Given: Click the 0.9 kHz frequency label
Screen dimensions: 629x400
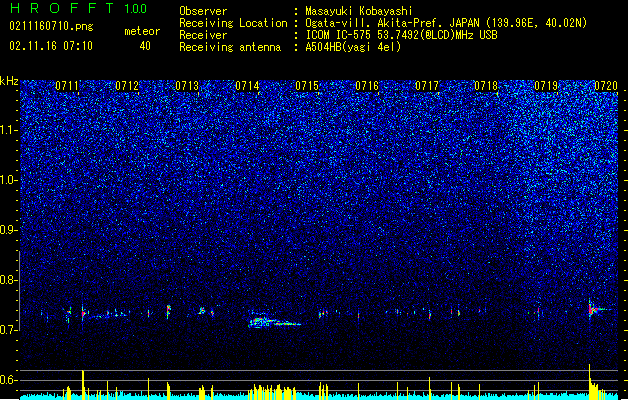Looking at the screenshot, I should coord(9,230).
